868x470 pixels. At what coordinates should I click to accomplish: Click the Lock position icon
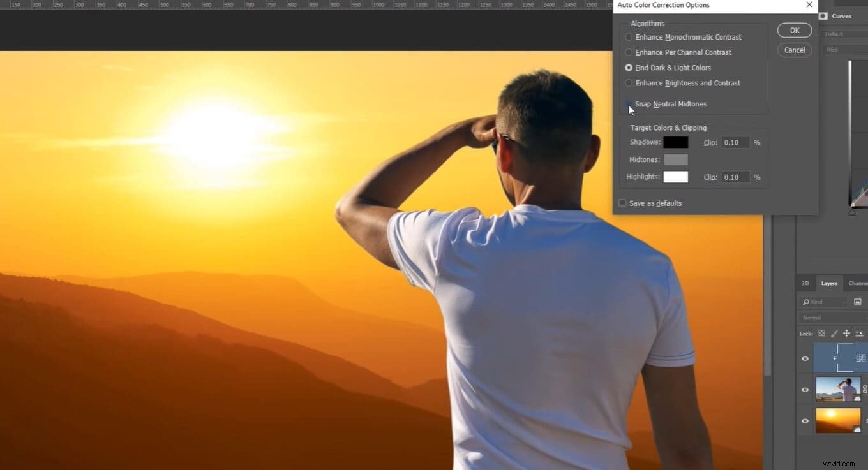[x=846, y=333]
